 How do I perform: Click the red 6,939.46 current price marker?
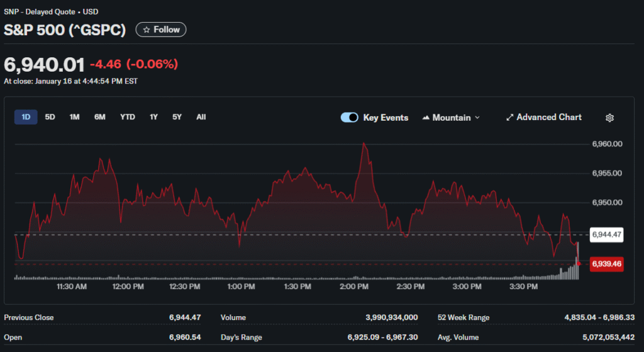(607, 264)
